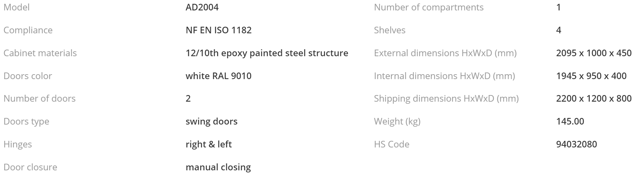Select shipping dimensions value 2200 x 1200 x 800
The image size is (644, 179).
pyautogui.click(x=594, y=99)
